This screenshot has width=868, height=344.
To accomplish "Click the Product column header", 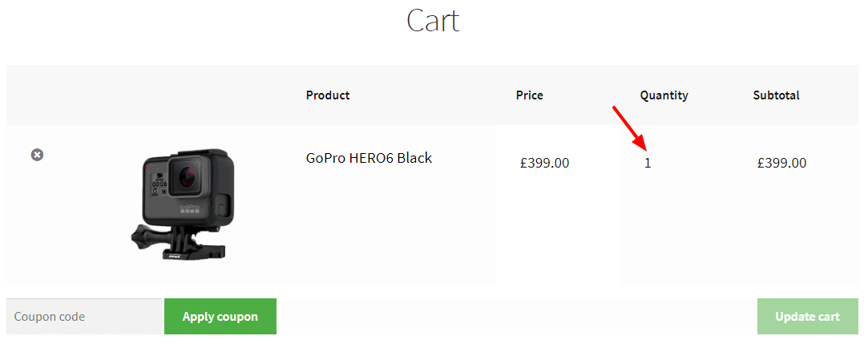I will pyautogui.click(x=328, y=95).
